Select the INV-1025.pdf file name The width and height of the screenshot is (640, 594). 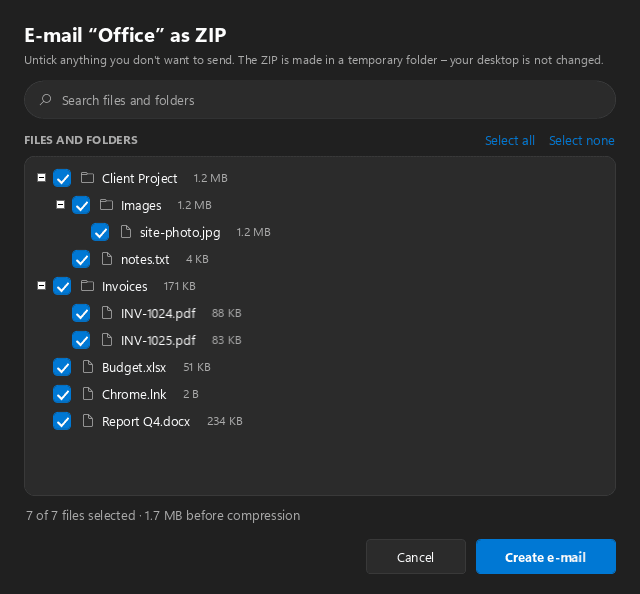pos(158,340)
